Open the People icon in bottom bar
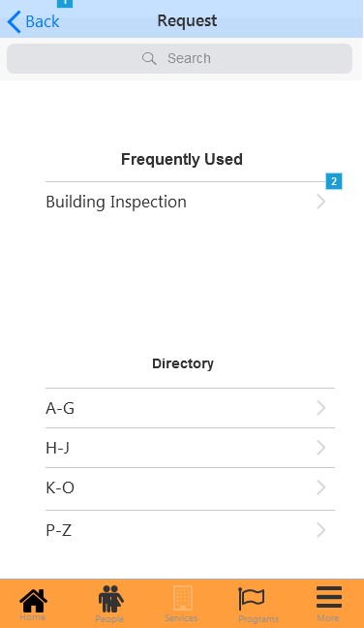Screen dimensions: 364x628 pyautogui.click(x=110, y=599)
